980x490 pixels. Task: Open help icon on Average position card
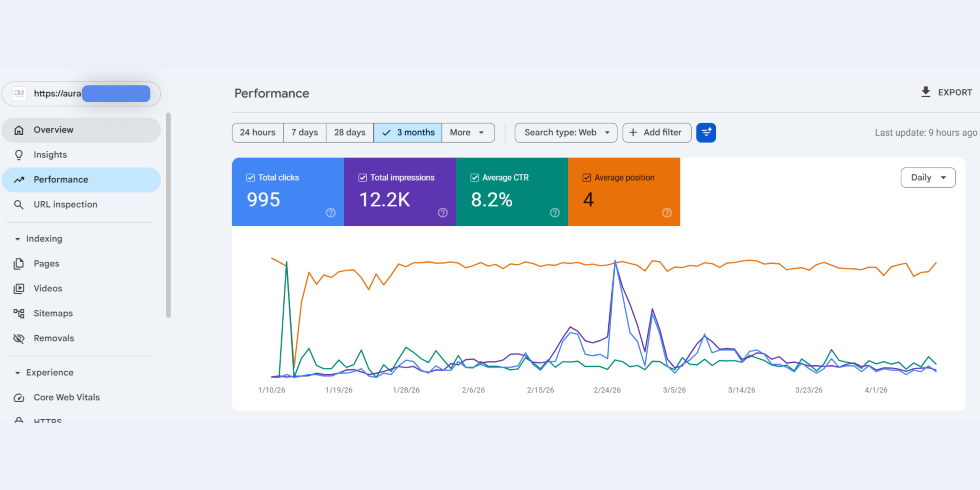pos(667,212)
